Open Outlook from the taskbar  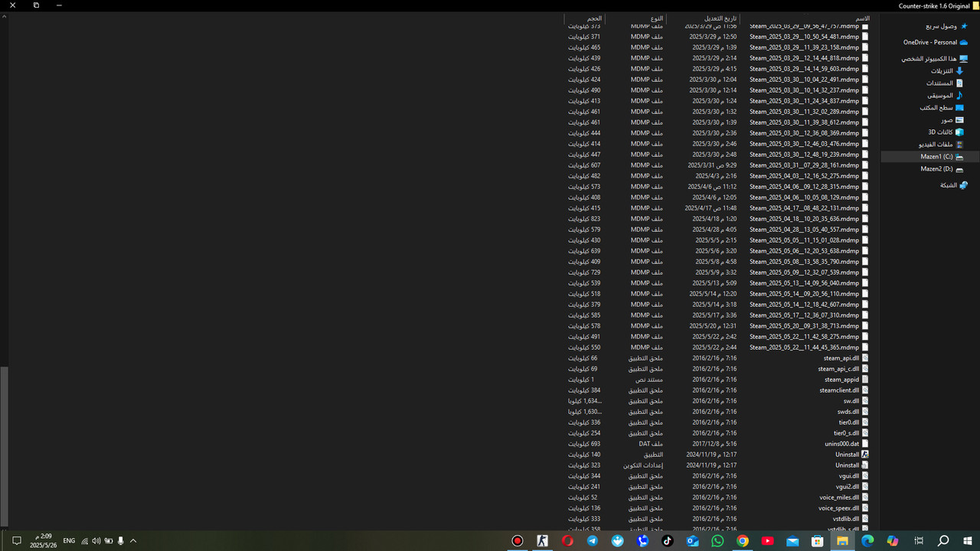[693, 541]
